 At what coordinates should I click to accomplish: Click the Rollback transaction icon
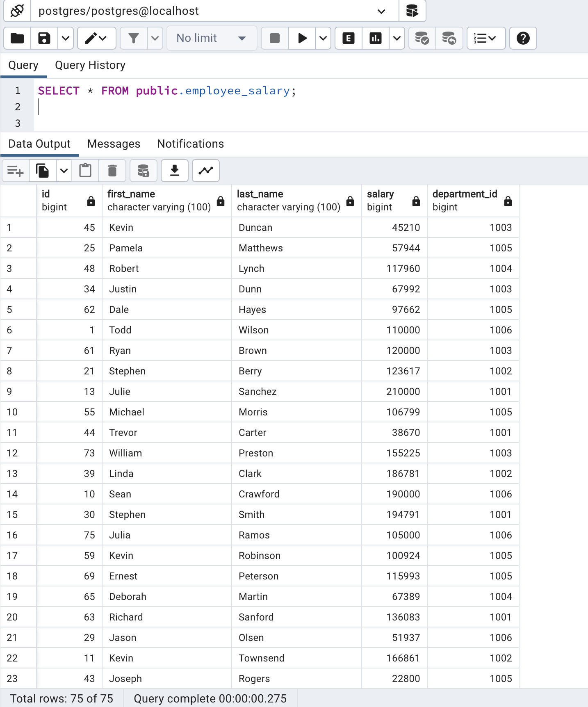point(449,38)
